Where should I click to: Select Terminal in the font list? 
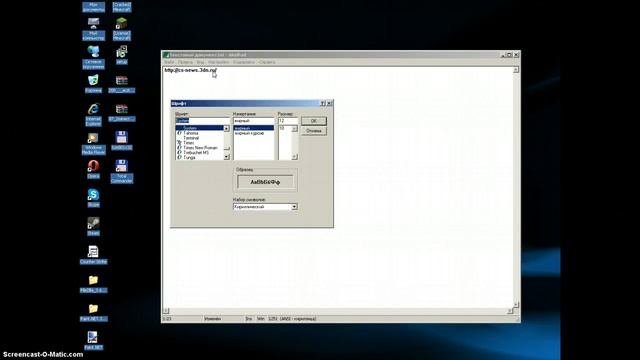191,138
